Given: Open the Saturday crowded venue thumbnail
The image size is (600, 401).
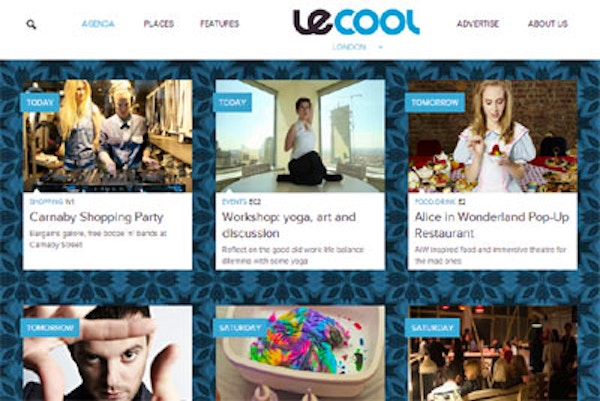Looking at the screenshot, I should coord(492,353).
